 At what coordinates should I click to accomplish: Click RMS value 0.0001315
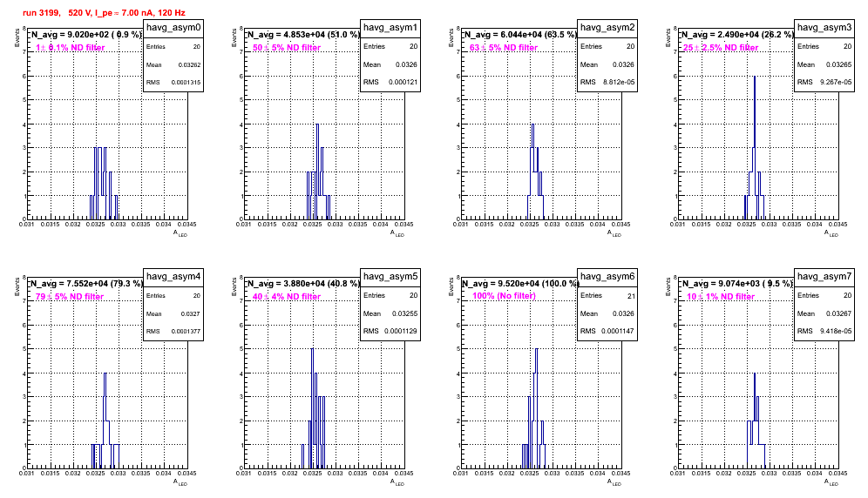coord(186,82)
